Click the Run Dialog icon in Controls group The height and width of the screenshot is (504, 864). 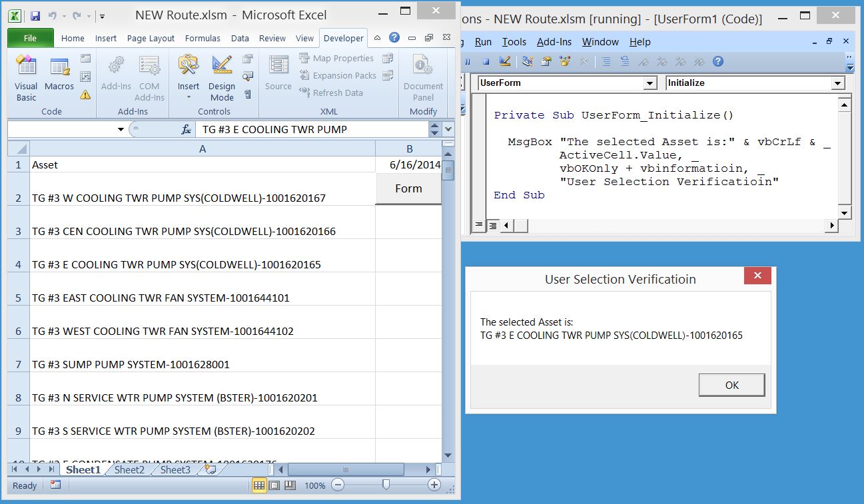click(248, 95)
